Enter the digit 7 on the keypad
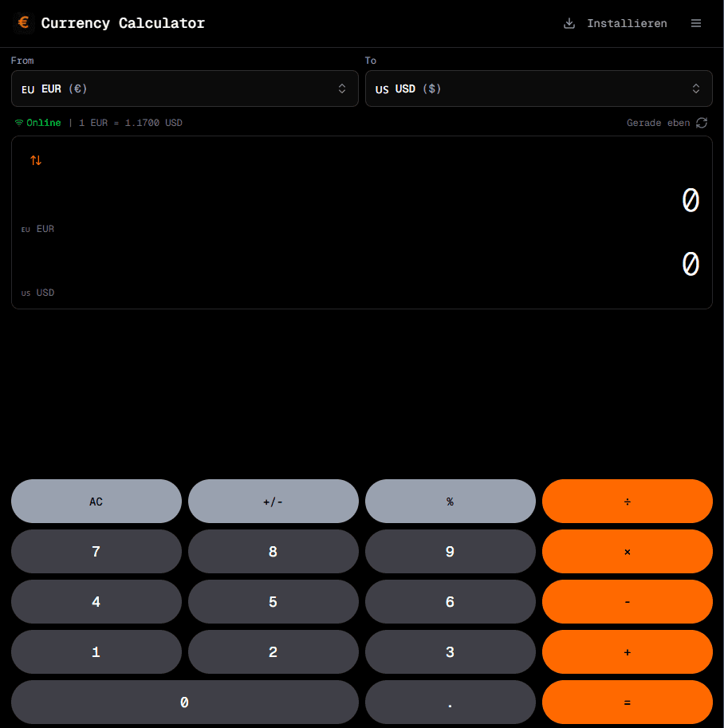 pos(96,552)
